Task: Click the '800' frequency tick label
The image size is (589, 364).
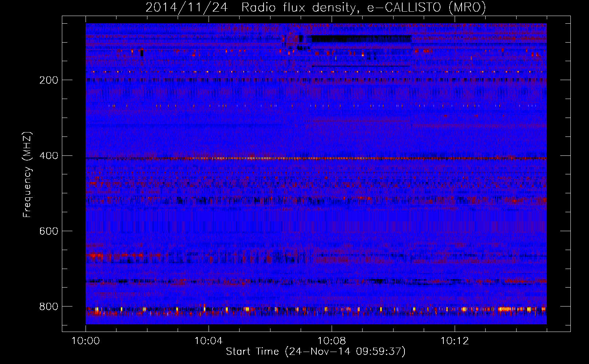Action: click(x=49, y=307)
